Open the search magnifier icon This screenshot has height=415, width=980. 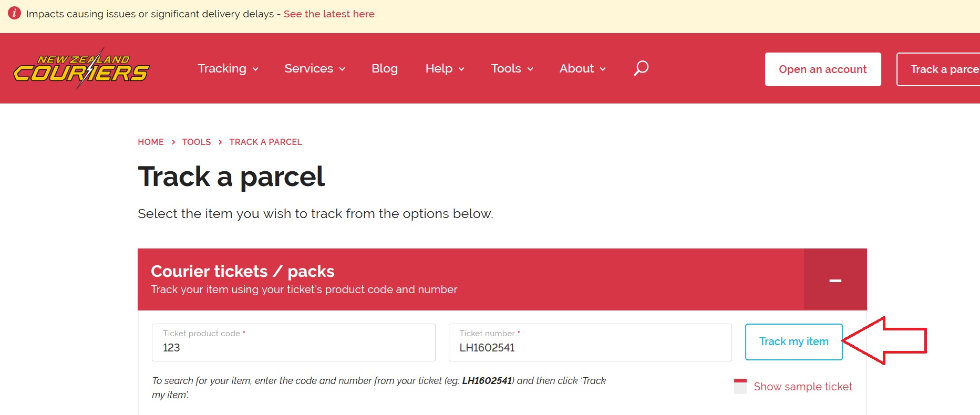641,68
